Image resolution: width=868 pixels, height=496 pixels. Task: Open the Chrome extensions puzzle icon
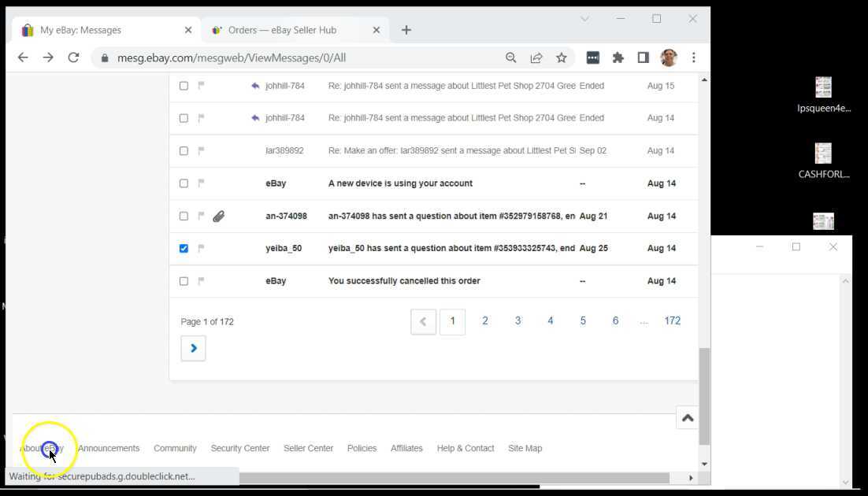click(618, 57)
